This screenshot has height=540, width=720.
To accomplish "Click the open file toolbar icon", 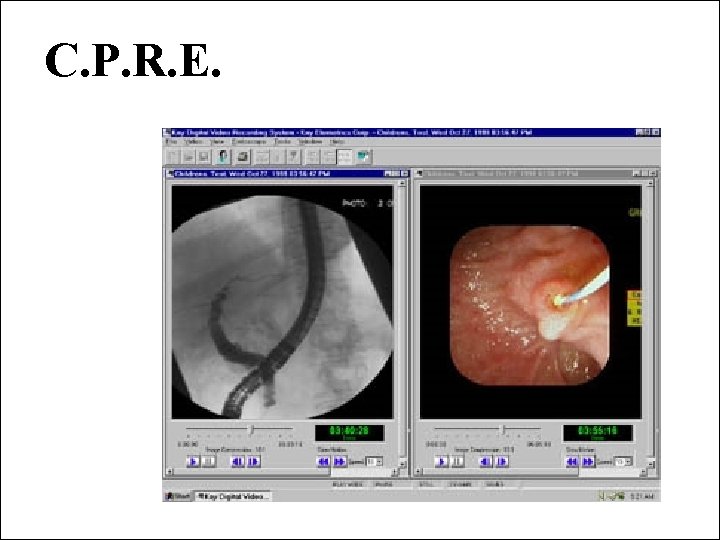I will click(x=188, y=157).
